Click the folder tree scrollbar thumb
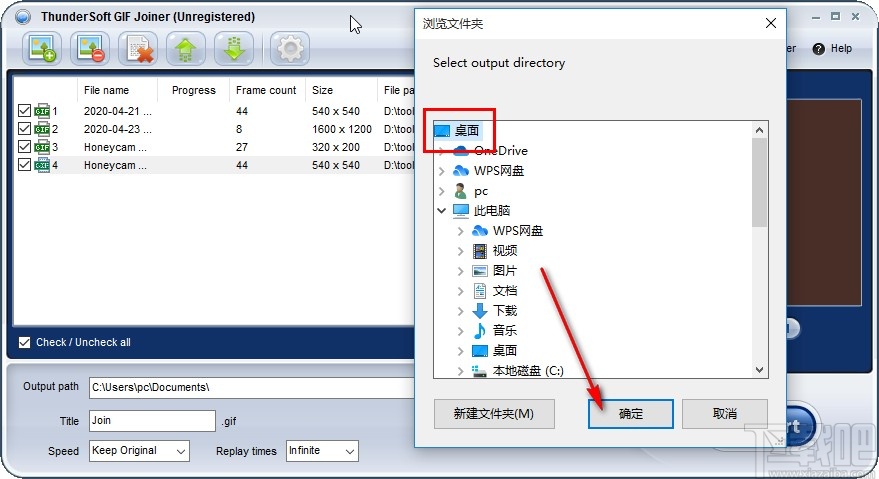 [x=759, y=182]
